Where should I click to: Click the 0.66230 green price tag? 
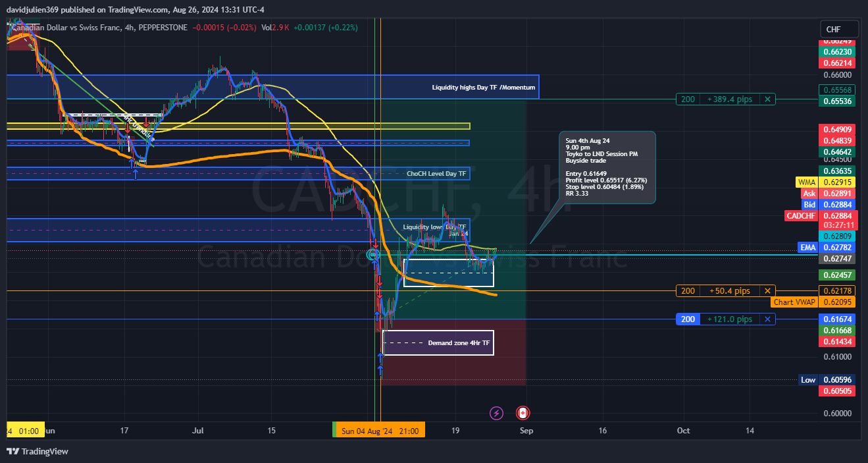tap(838, 52)
